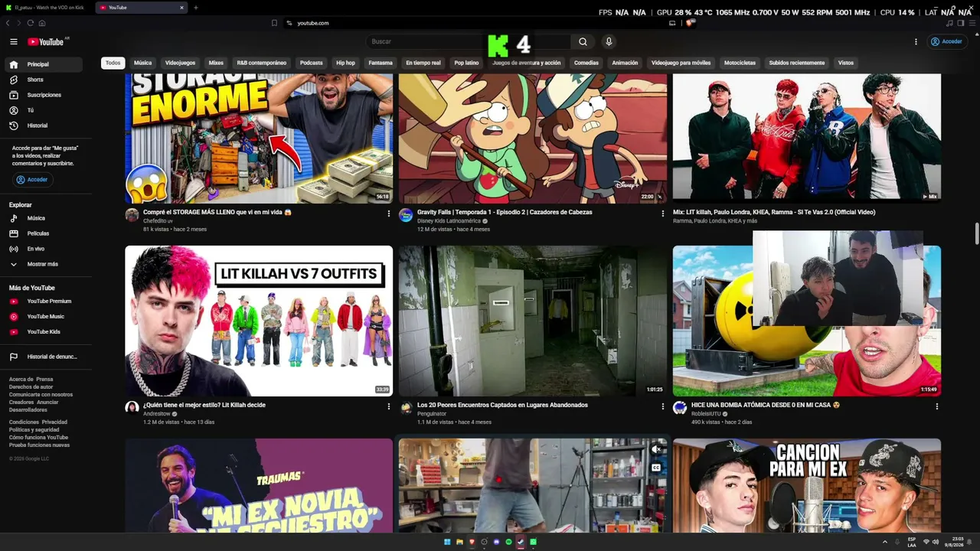Open the Chefedito channel avatar

click(x=132, y=215)
